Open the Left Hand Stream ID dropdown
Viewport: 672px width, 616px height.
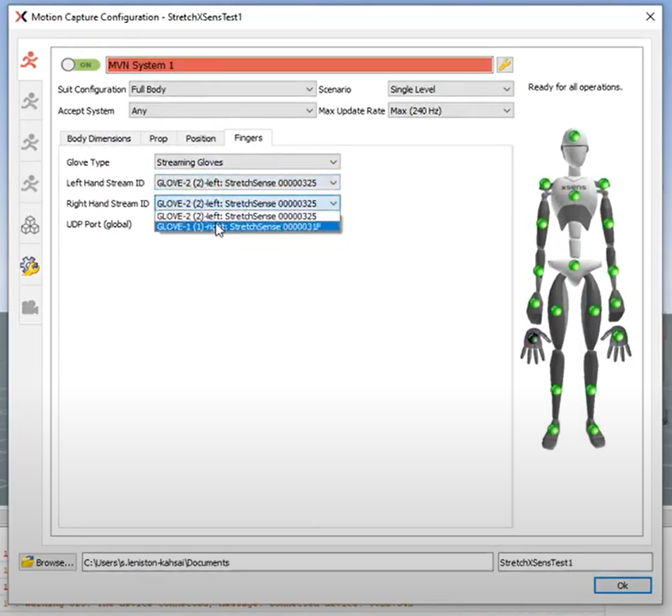click(x=247, y=182)
